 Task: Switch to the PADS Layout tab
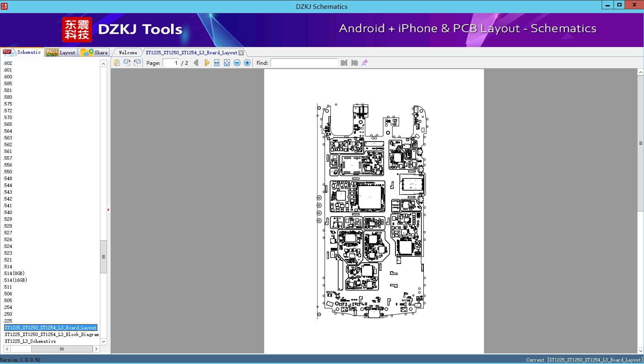(x=61, y=53)
